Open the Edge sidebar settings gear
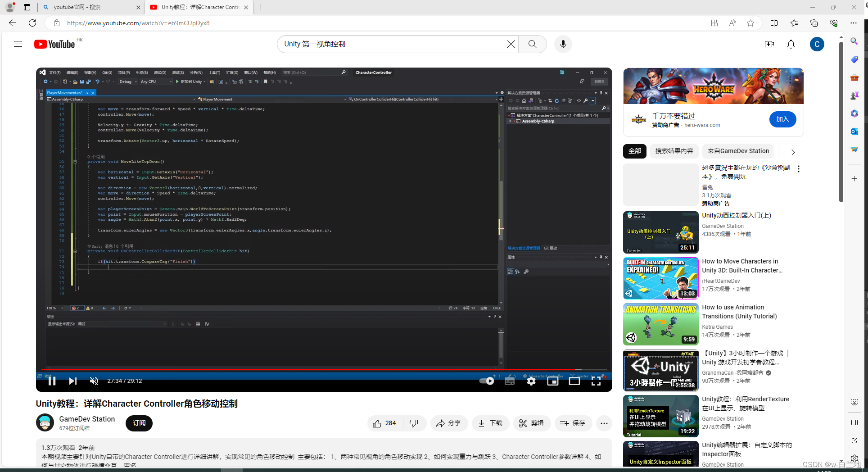This screenshot has height=472, width=868. coord(854,458)
